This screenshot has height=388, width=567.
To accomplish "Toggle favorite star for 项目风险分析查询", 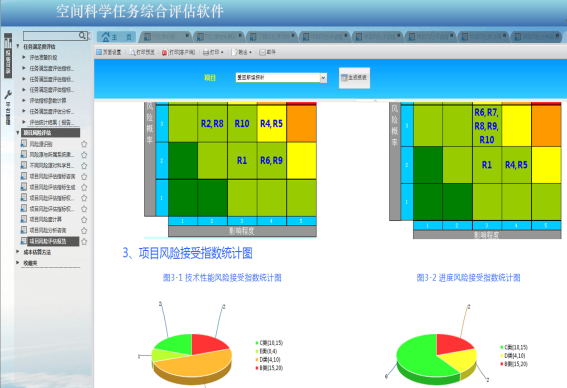I will (84, 230).
